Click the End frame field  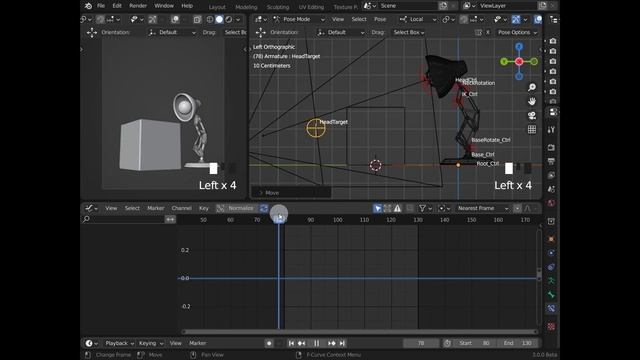pos(518,343)
